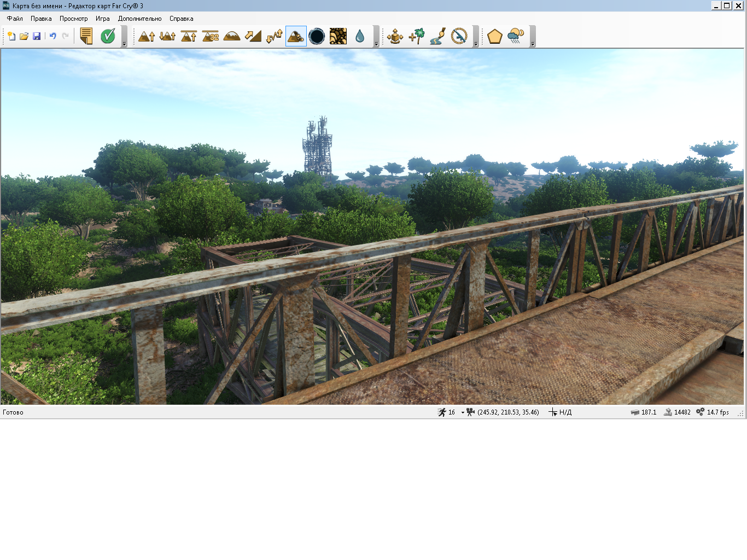Select the smooth terrain hill tool
The height and width of the screenshot is (560, 747).
(232, 36)
